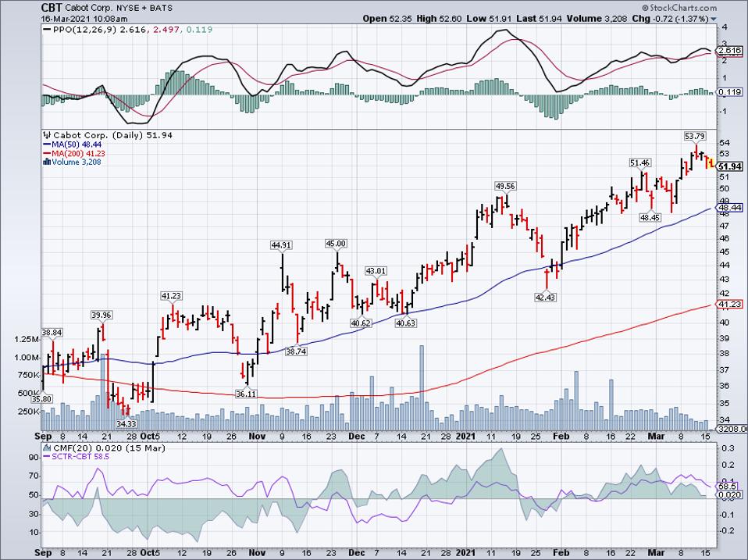Viewport: 748px width, 560px height.
Task: Select the black PPO line swatch in legend
Action: click(47, 30)
